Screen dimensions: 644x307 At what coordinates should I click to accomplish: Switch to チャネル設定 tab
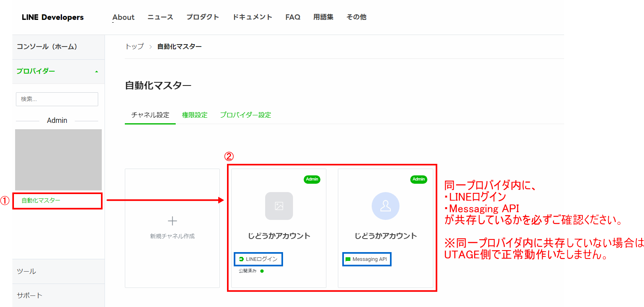tap(150, 115)
